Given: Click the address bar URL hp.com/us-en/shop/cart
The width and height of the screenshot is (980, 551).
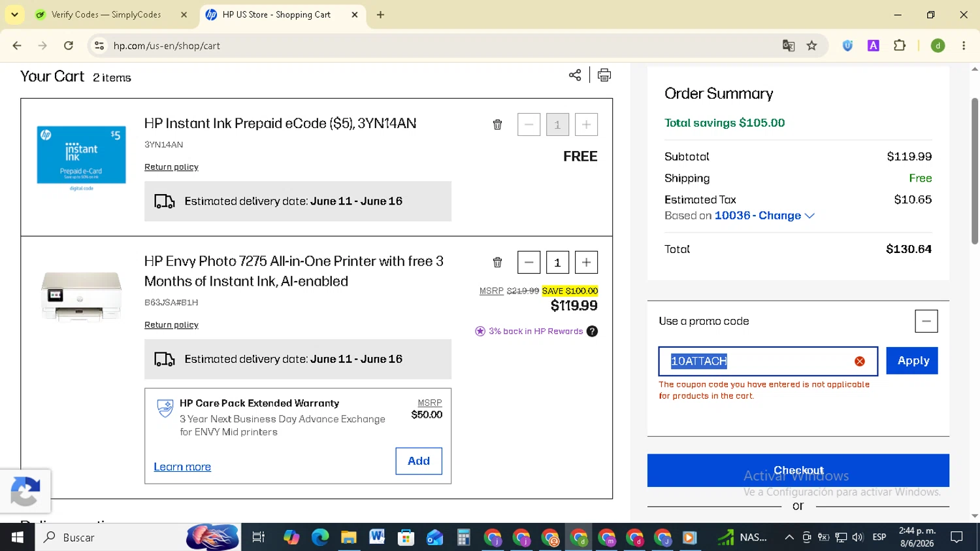Looking at the screenshot, I should click(167, 46).
